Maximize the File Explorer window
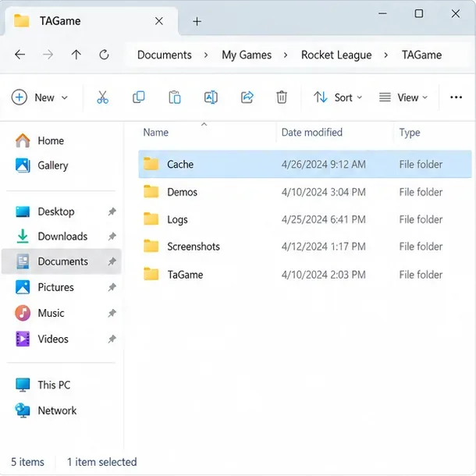The width and height of the screenshot is (476, 476). (x=419, y=13)
